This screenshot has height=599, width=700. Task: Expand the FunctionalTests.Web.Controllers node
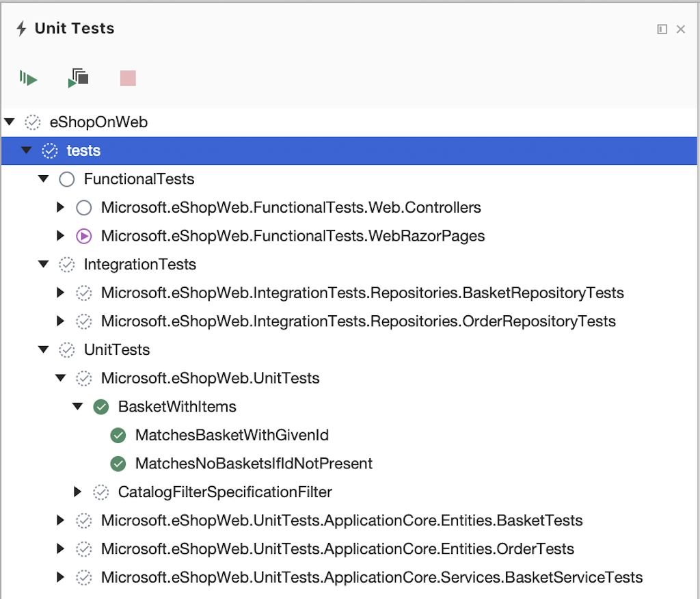(x=61, y=207)
